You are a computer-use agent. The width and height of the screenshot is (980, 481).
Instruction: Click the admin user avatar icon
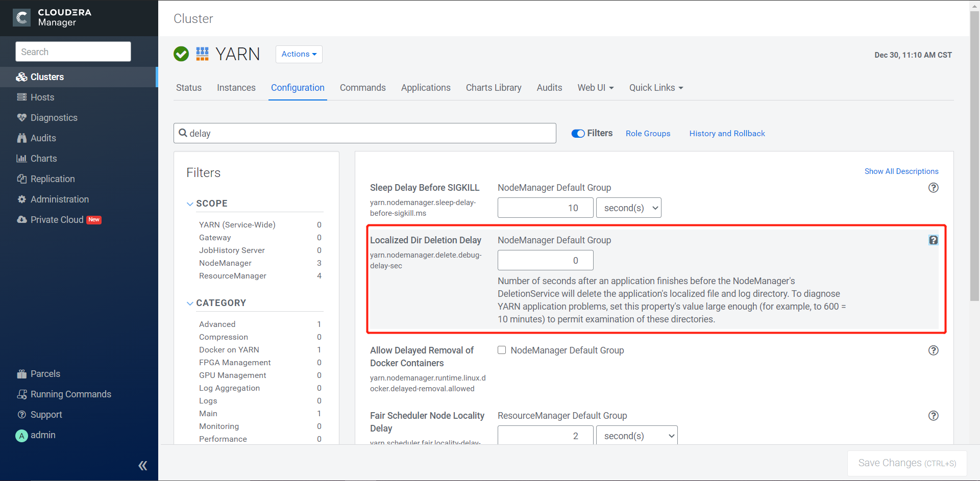click(21, 436)
